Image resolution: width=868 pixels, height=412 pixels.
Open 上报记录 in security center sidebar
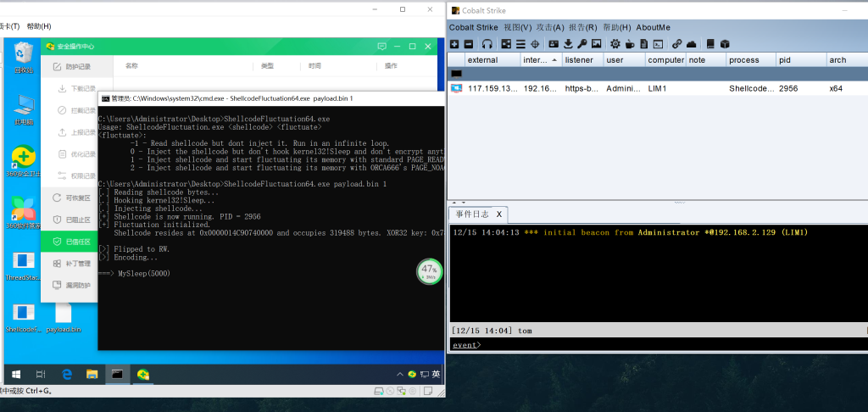[x=77, y=132]
